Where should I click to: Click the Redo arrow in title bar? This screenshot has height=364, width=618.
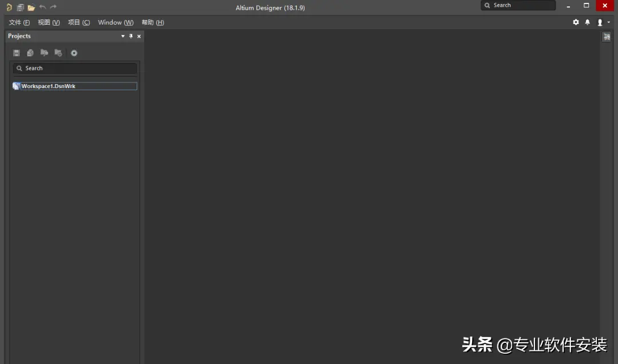pyautogui.click(x=53, y=7)
